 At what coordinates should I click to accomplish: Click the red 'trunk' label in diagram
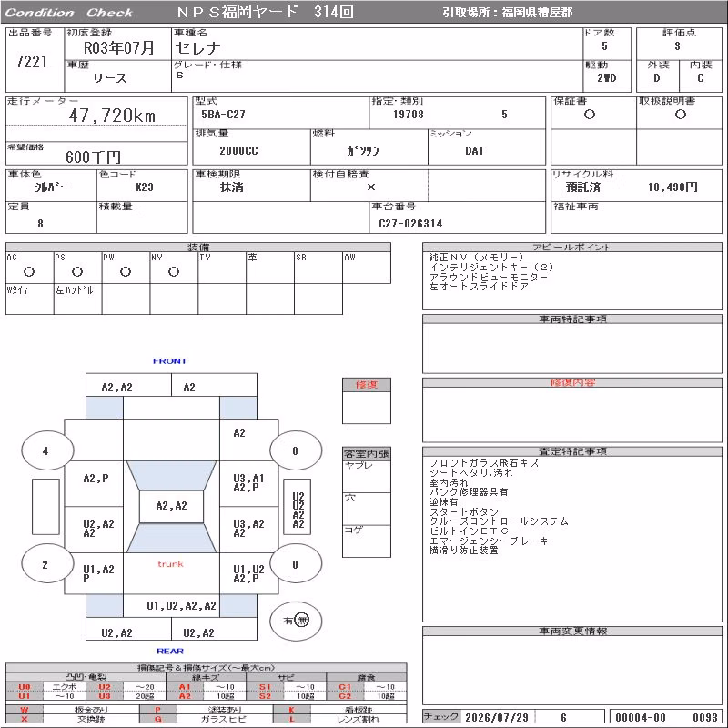point(170,564)
